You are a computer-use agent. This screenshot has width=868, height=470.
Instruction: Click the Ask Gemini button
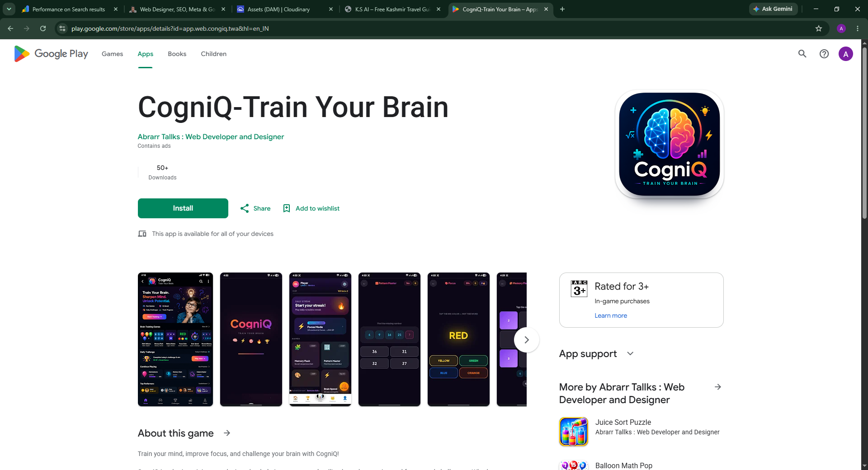click(773, 9)
